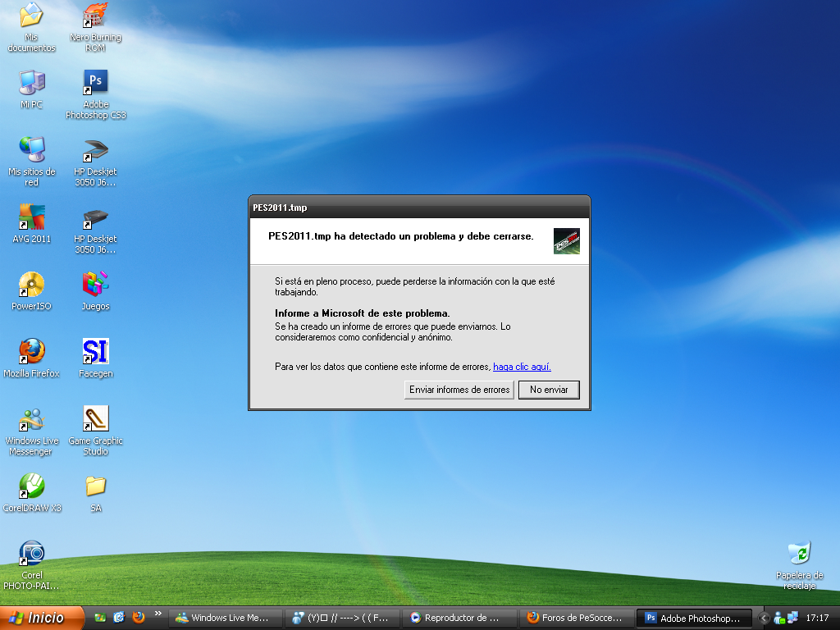This screenshot has height=630, width=840.
Task: Click the Internet Explorer quick launch icon
Action: tap(119, 618)
